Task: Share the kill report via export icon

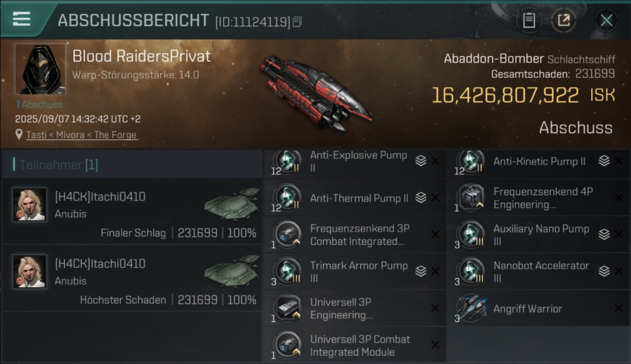Action: point(564,20)
